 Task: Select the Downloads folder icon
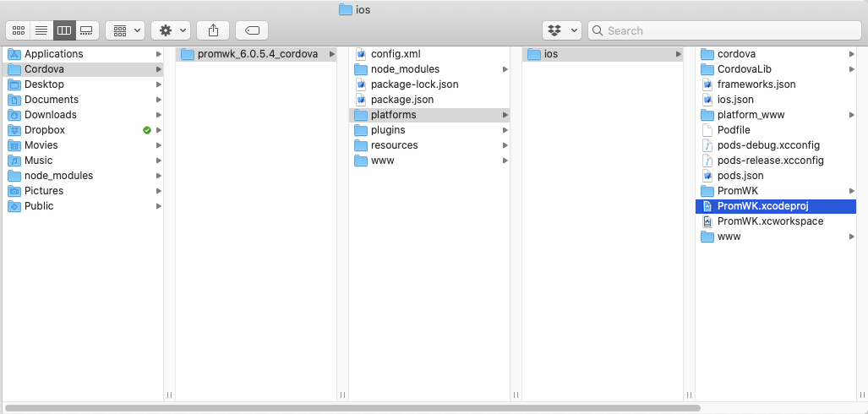click(14, 115)
